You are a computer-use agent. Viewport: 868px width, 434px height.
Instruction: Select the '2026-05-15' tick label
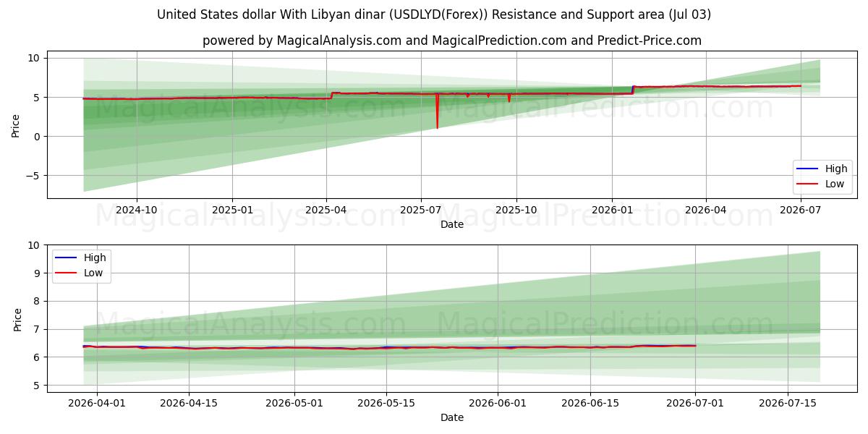[x=386, y=403]
